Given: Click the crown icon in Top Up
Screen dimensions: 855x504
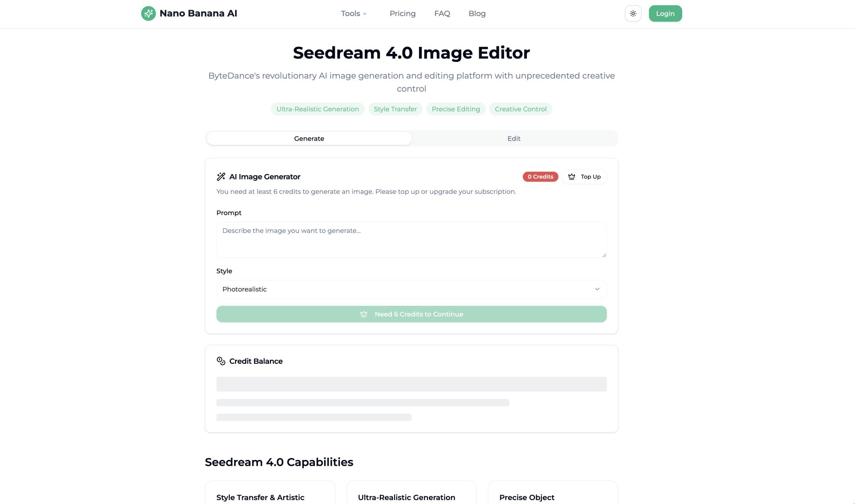Looking at the screenshot, I should (572, 177).
